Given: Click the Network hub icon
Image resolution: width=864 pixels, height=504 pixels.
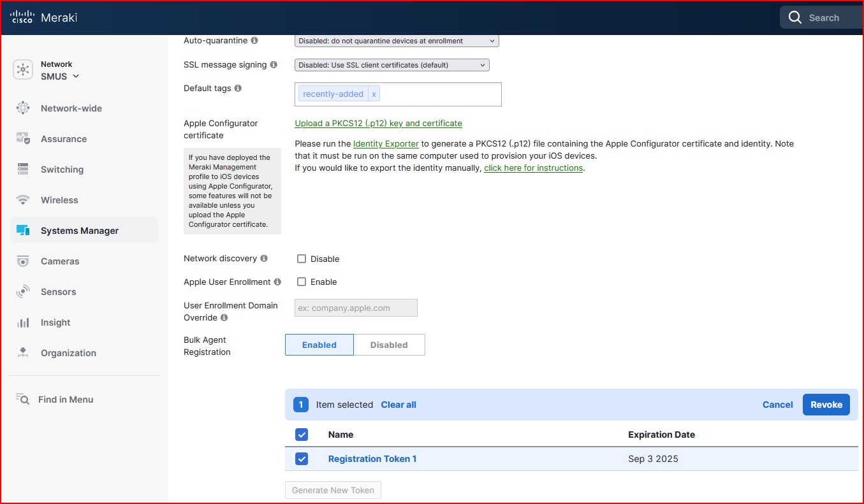Looking at the screenshot, I should point(23,70).
